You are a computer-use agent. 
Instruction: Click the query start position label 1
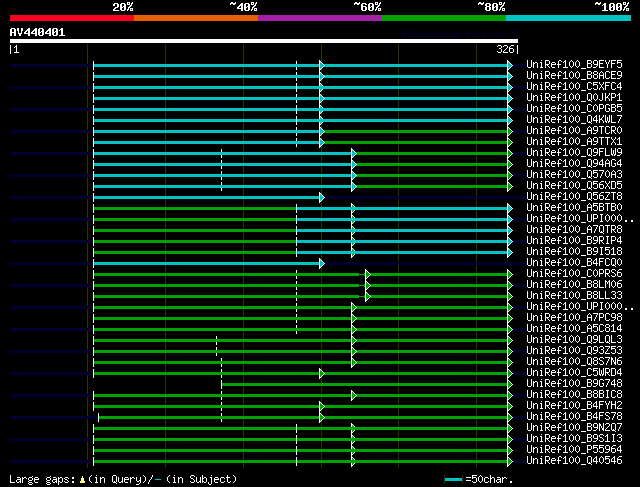[16, 49]
